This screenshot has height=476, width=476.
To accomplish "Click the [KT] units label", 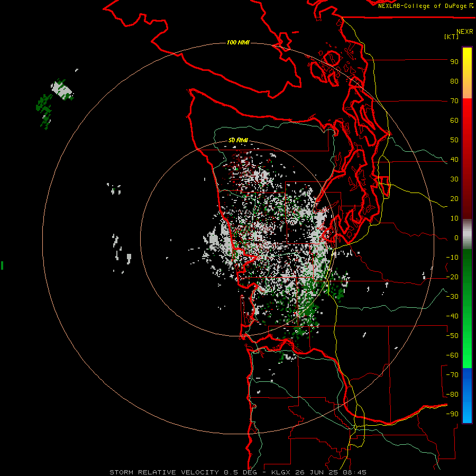I will click(x=452, y=36).
